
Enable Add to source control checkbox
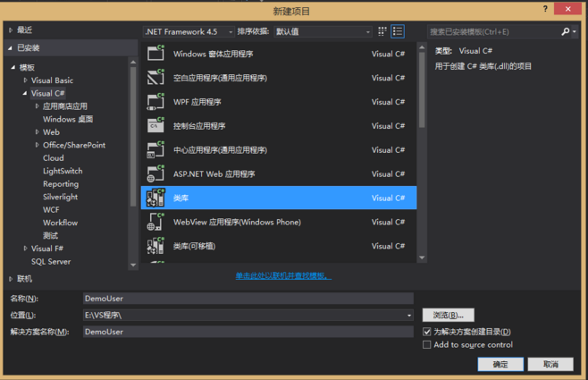pos(427,345)
